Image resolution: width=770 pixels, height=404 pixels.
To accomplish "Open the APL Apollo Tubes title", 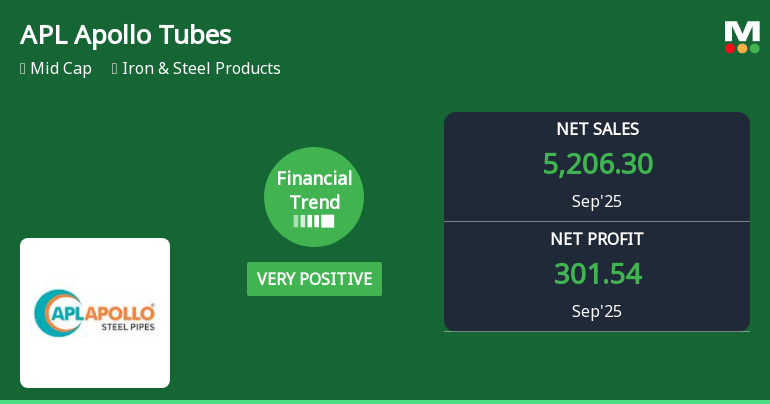I will pos(125,35).
